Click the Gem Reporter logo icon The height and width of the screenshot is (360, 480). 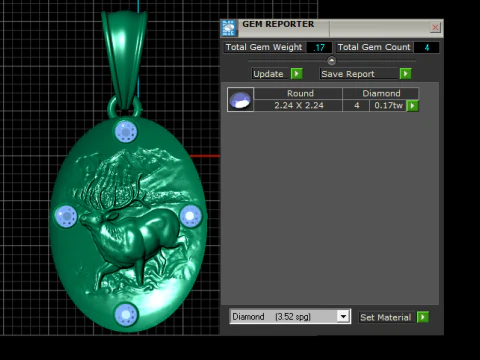pos(229,28)
